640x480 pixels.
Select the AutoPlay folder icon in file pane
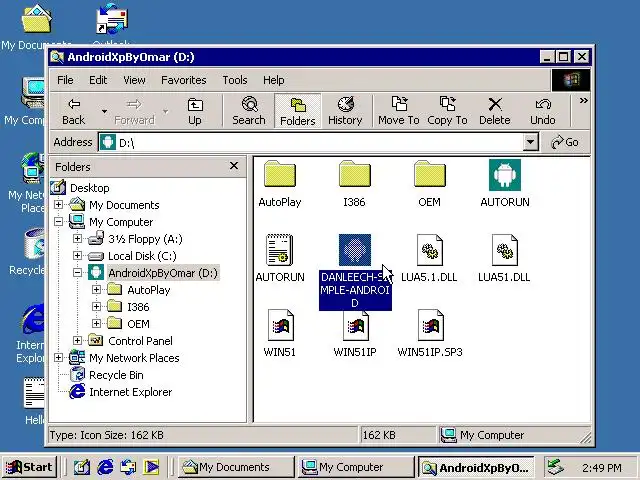pos(280,184)
